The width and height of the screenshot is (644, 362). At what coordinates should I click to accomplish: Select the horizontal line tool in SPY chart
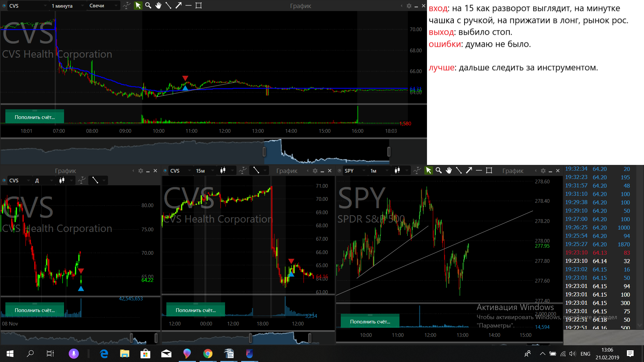pyautogui.click(x=479, y=171)
